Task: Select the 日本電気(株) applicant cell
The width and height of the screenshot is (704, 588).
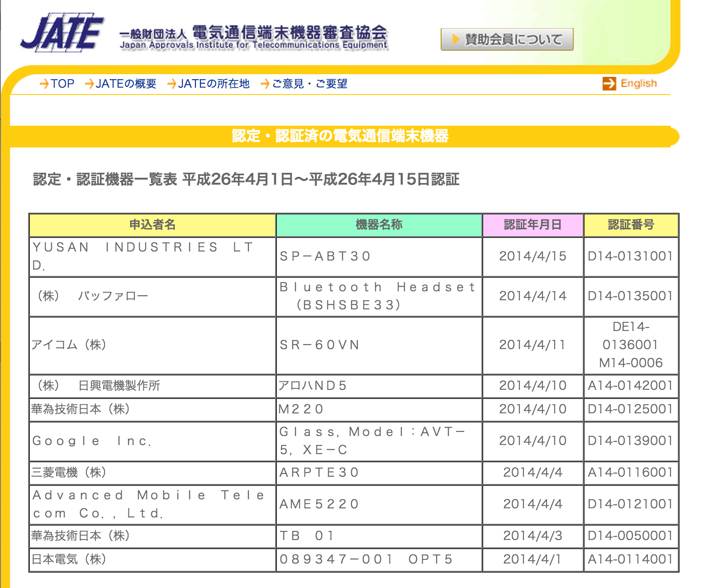Action: tap(152, 560)
